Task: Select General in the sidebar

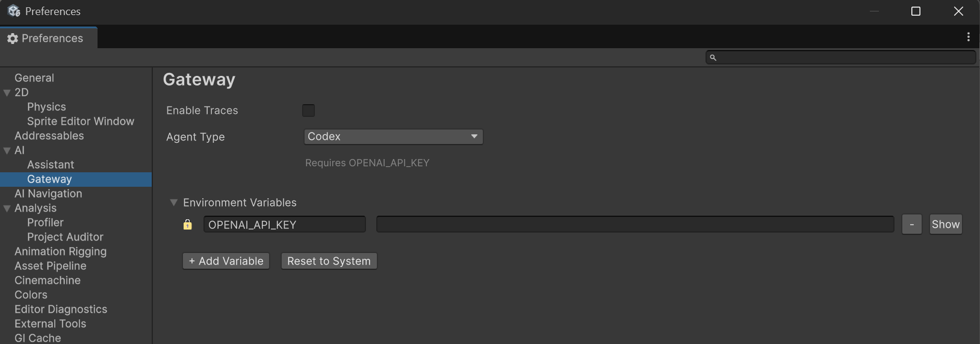Action: coord(34,78)
